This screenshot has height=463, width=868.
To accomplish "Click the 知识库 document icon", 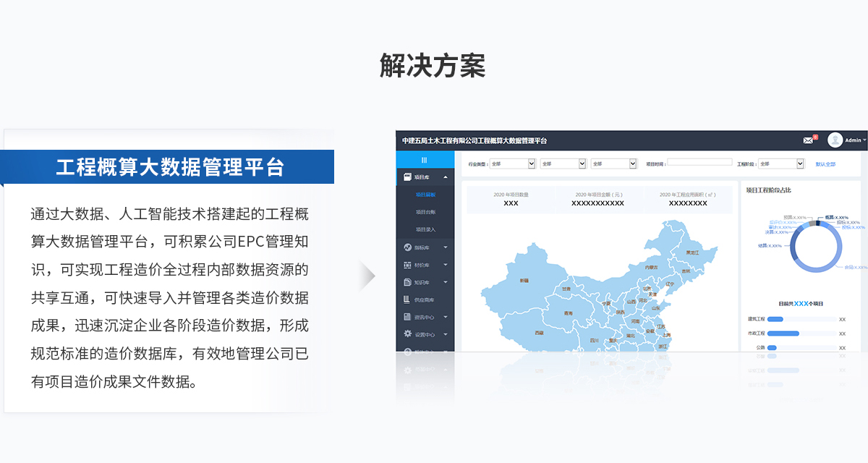I will tap(407, 282).
